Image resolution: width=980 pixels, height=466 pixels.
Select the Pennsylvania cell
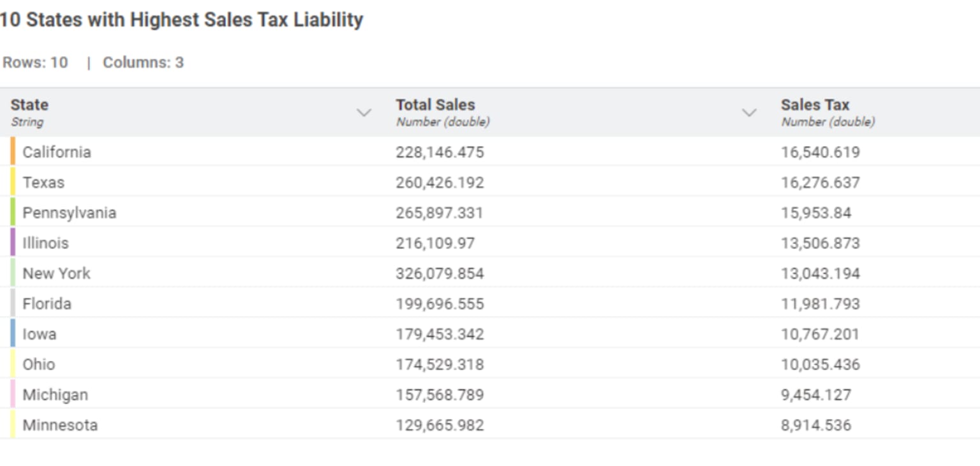[x=70, y=212]
